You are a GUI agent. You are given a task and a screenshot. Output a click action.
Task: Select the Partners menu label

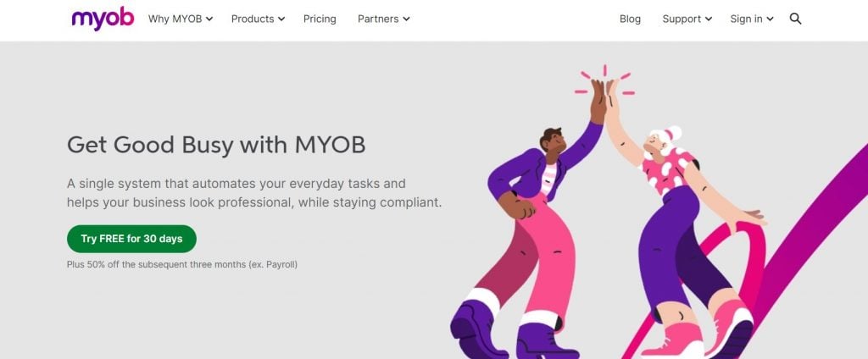click(x=378, y=19)
